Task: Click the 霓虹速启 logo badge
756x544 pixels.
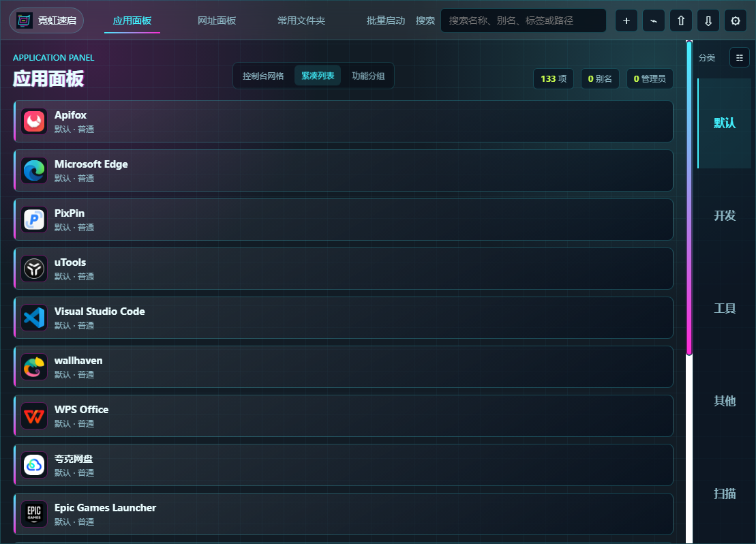Action: pos(46,20)
